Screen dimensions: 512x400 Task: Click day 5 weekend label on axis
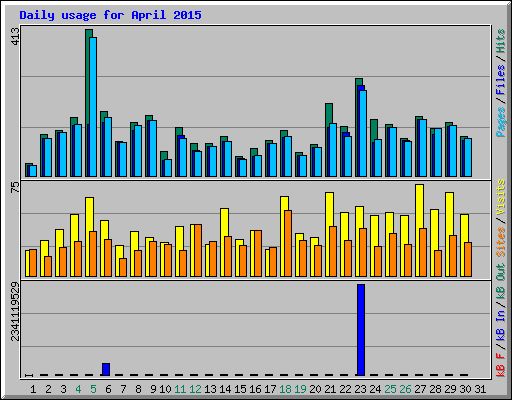93,389
